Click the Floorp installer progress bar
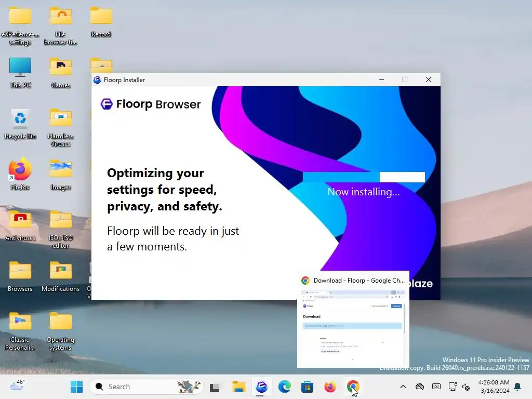 click(x=364, y=177)
